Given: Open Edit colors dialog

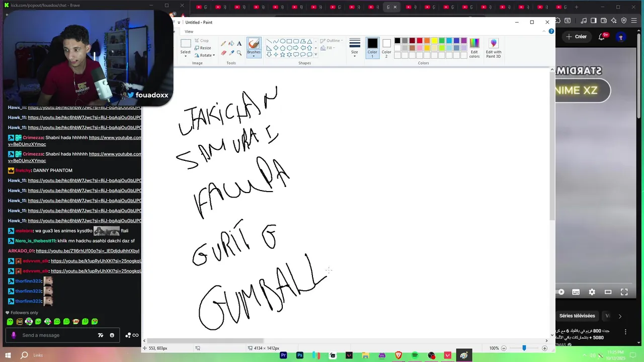Looking at the screenshot, I should tap(474, 48).
